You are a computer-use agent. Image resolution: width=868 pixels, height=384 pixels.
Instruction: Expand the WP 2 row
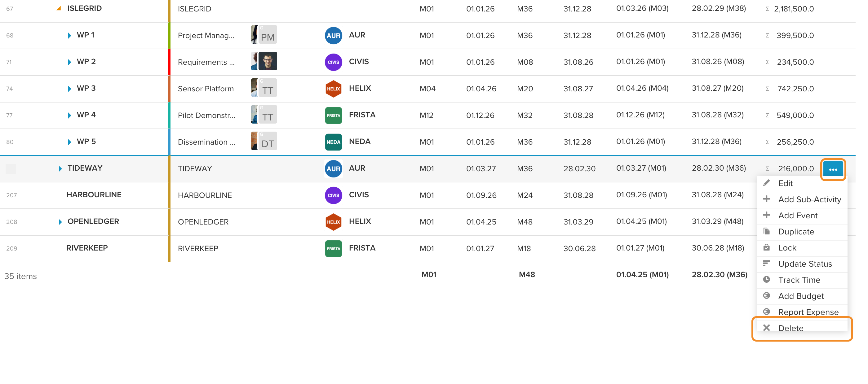coord(69,62)
